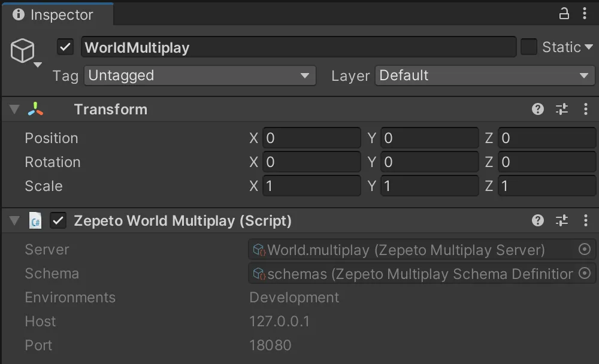Click the Environments value Development
Image resolution: width=599 pixels, height=364 pixels.
(x=294, y=297)
